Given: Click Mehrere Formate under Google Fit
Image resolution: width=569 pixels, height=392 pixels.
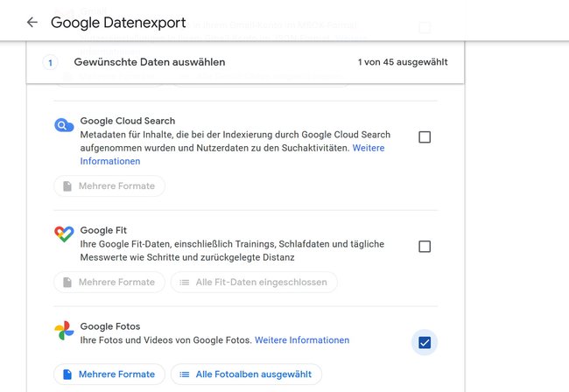Looking at the screenshot, I should (109, 282).
